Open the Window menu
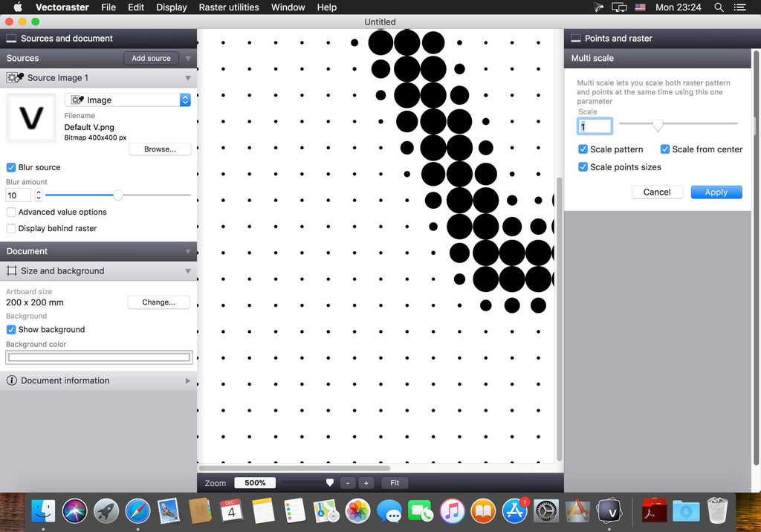Image resolution: width=761 pixels, height=532 pixels. click(288, 7)
